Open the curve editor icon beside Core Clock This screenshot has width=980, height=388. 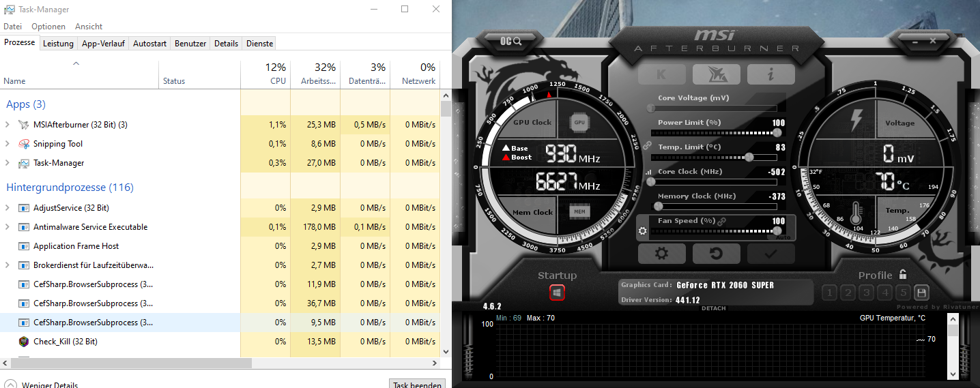pos(648,173)
